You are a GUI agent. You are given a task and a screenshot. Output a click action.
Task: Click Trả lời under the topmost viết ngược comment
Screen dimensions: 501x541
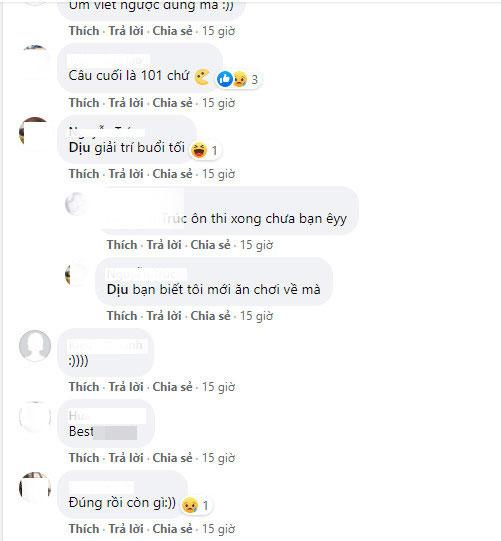(x=126, y=31)
